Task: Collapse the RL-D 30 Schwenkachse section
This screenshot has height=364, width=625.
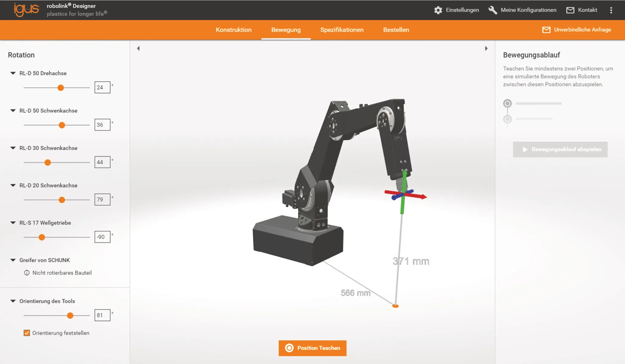Action: [x=13, y=148]
